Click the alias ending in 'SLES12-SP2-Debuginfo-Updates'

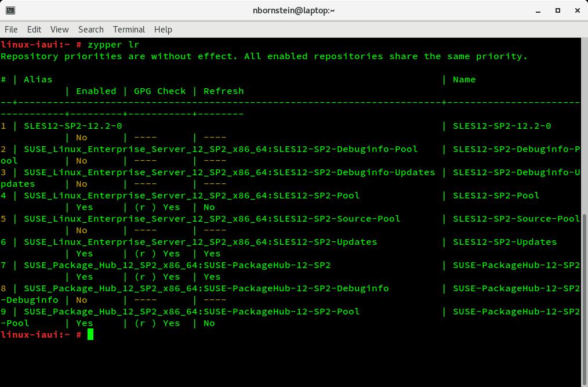click(230, 172)
